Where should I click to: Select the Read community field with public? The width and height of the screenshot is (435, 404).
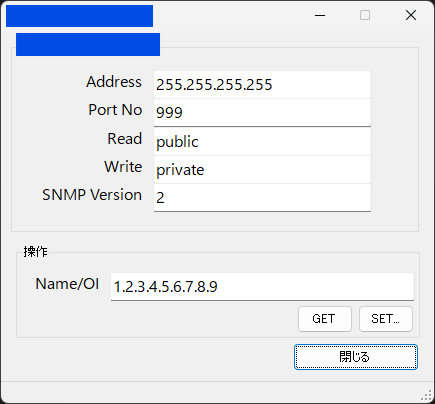click(262, 141)
